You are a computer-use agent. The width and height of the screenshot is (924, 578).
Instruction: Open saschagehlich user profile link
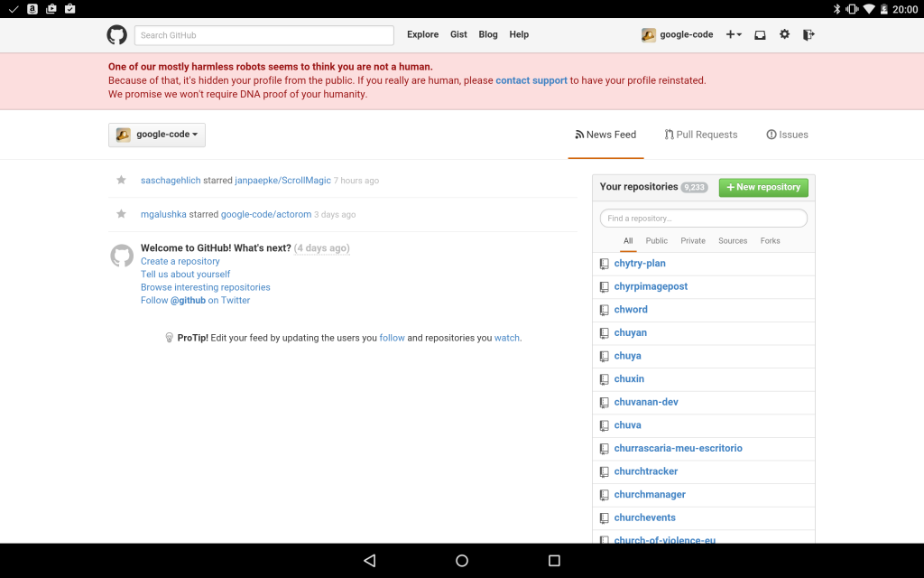point(171,181)
